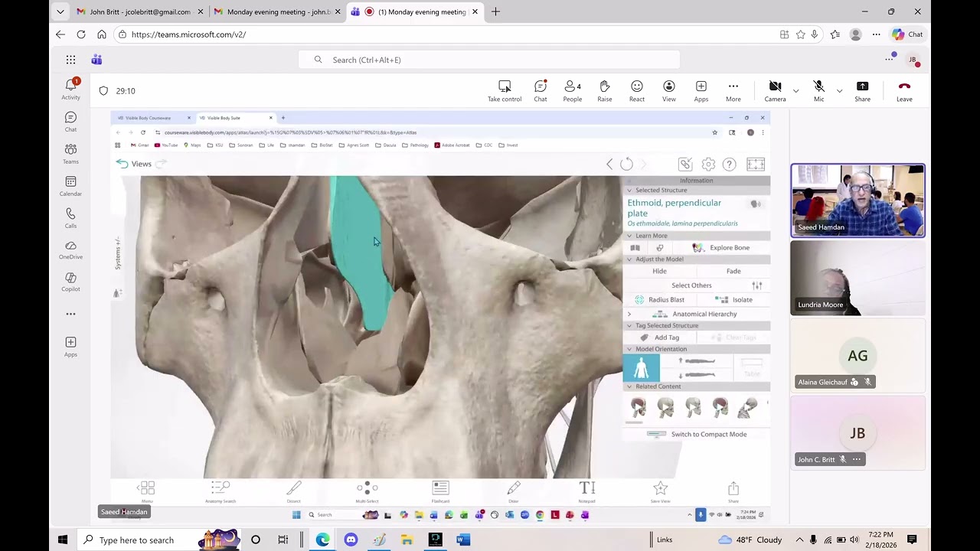This screenshot has height=551, width=980.
Task: Toggle Fade for the selected structure
Action: 733,271
